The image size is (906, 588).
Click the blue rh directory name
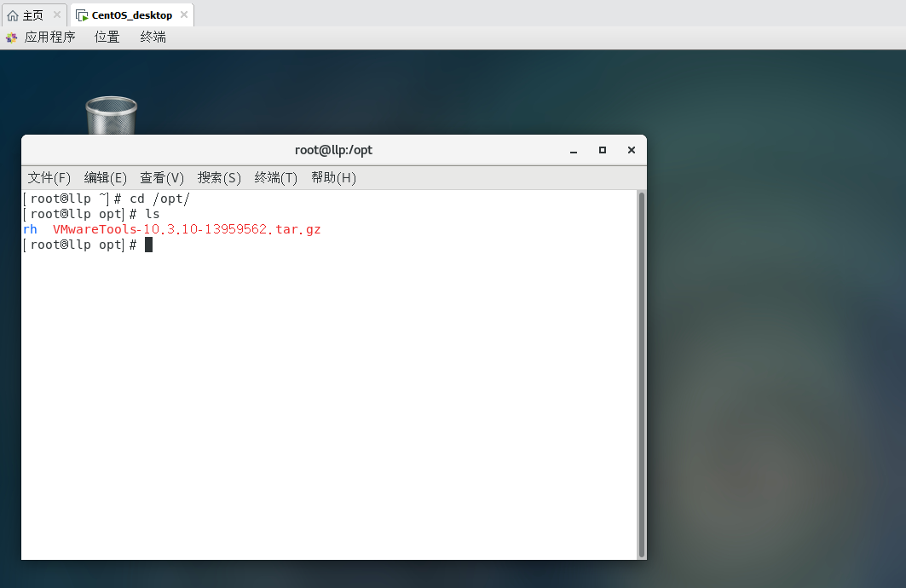30,229
